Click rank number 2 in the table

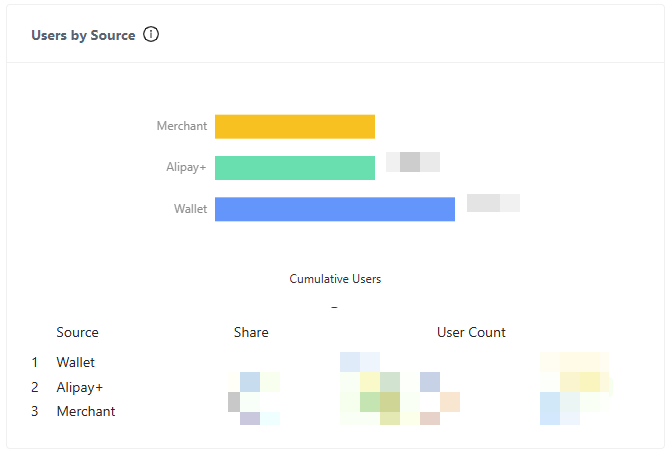[35, 387]
